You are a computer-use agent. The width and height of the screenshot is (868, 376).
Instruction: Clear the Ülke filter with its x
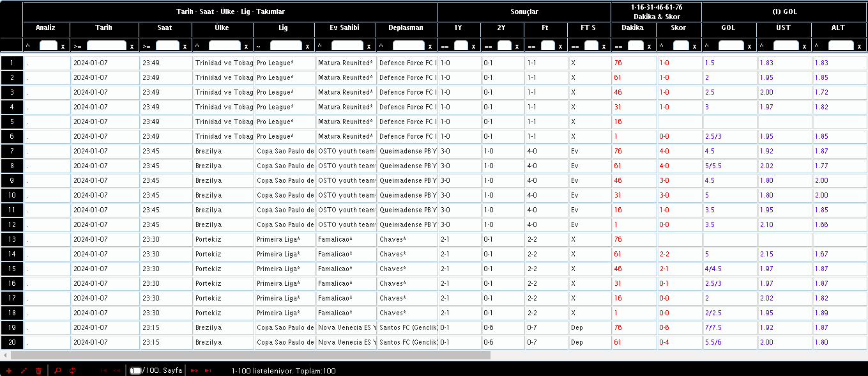[x=247, y=46]
